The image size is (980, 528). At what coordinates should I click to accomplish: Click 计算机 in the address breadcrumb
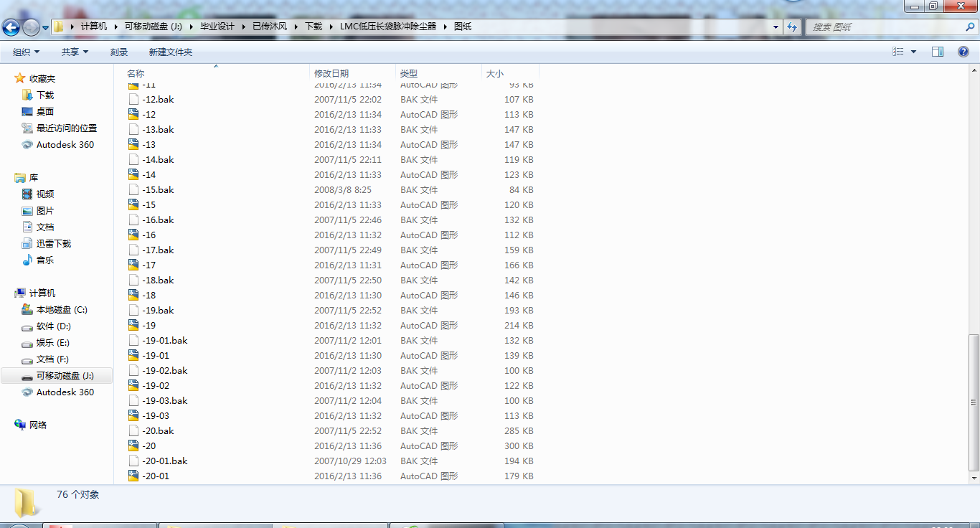pyautogui.click(x=94, y=27)
